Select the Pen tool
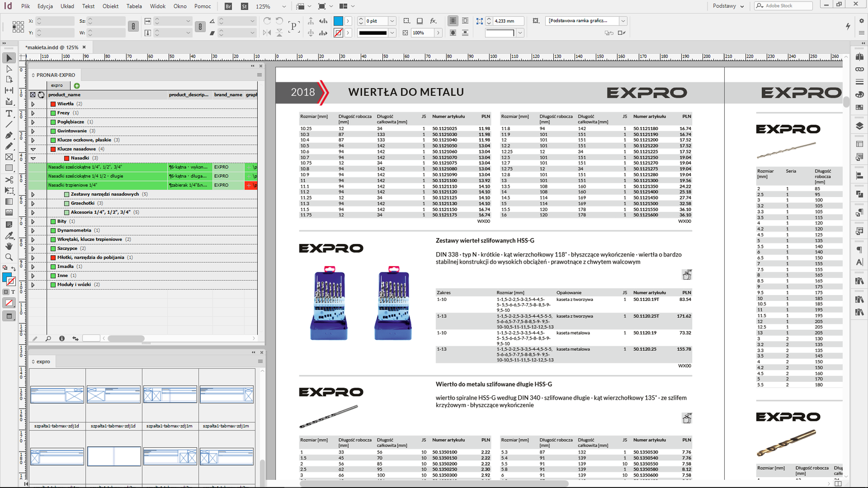The height and width of the screenshot is (488, 868). coord(9,135)
